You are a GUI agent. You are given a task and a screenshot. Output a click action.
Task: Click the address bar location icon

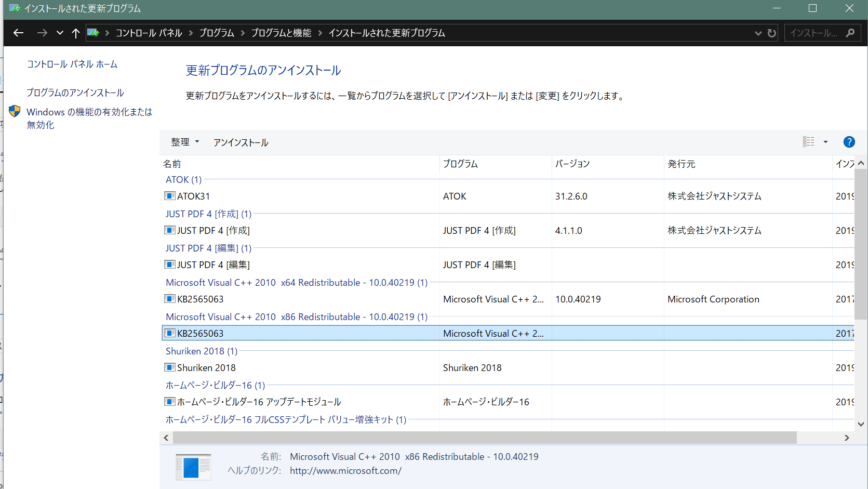94,33
